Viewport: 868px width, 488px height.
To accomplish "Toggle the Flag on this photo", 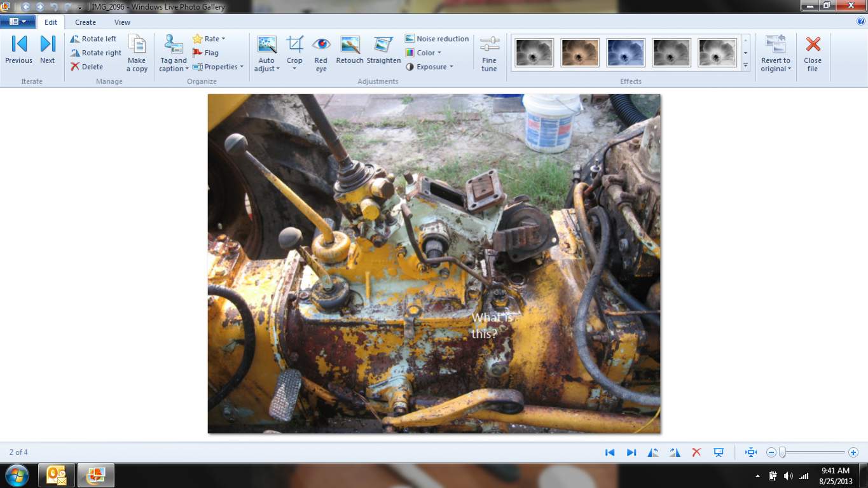I will click(x=205, y=53).
